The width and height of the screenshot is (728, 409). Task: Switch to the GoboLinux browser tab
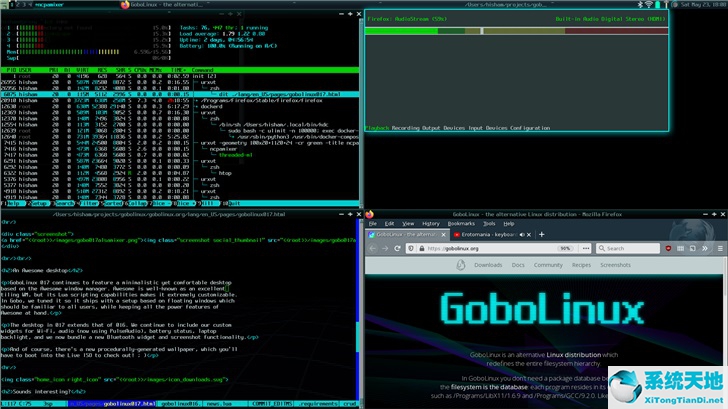point(406,234)
